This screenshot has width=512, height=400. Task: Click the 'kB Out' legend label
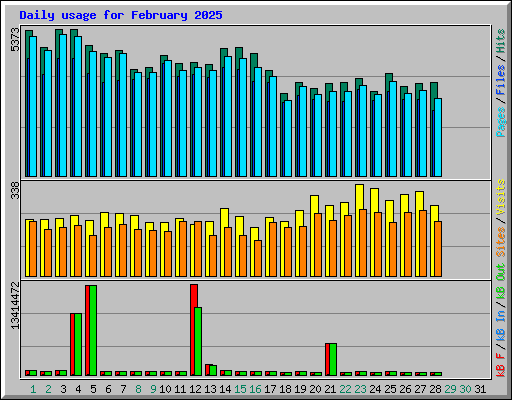501,281
